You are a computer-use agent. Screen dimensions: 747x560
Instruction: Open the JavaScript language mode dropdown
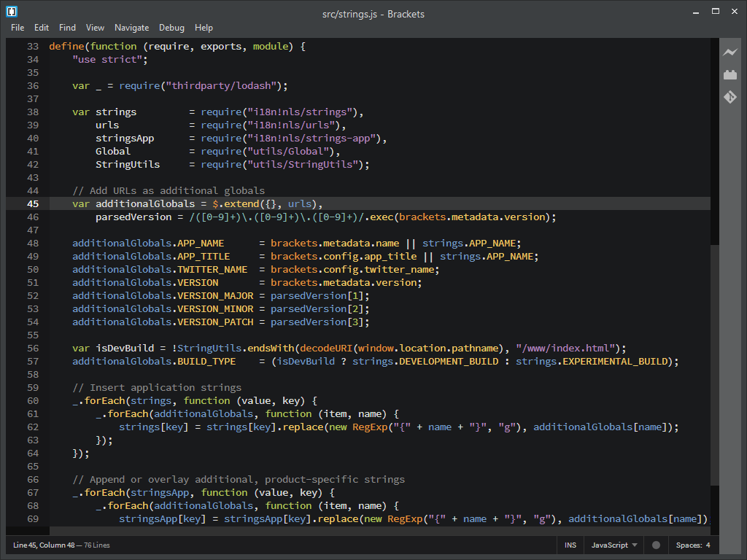pyautogui.click(x=614, y=545)
